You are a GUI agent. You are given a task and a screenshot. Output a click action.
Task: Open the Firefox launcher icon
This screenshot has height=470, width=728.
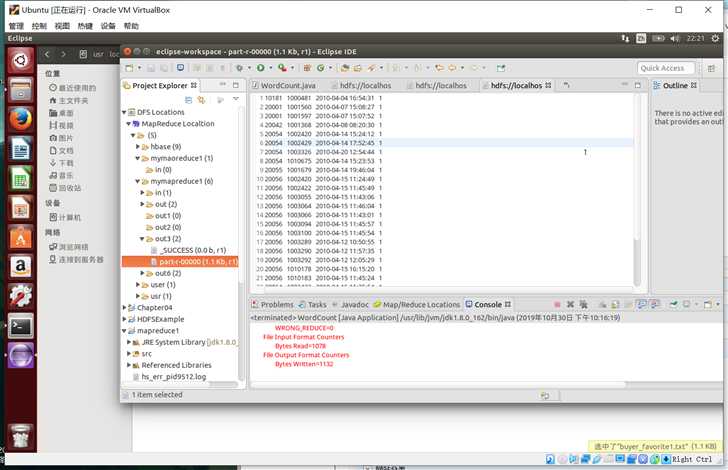pos(20,119)
